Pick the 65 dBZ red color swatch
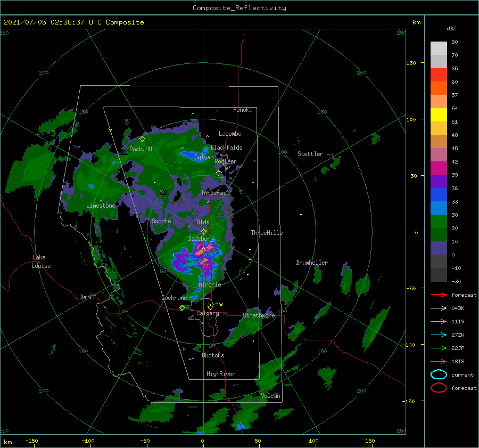 click(x=439, y=75)
